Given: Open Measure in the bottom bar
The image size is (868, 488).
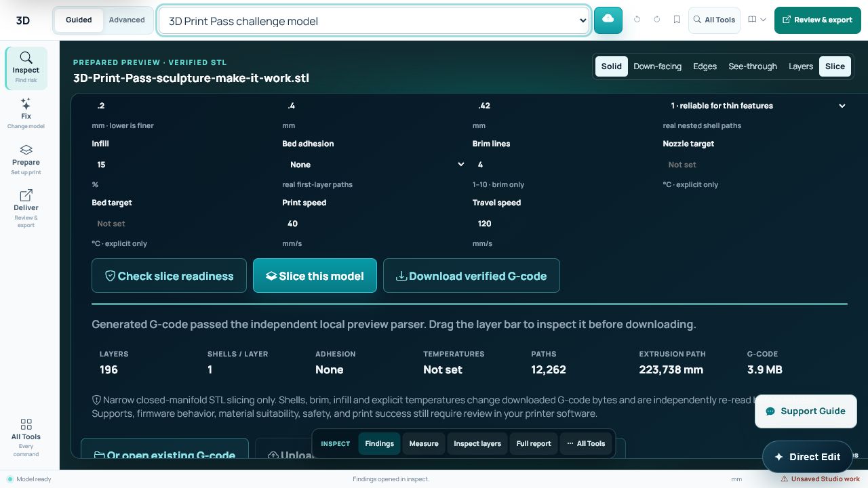Looking at the screenshot, I should pos(424,443).
